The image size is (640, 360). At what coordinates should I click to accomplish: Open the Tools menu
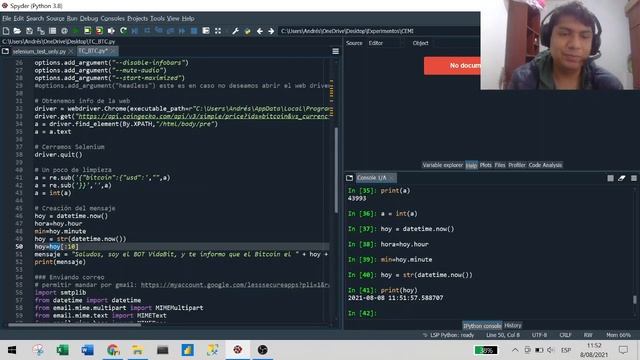(157, 18)
